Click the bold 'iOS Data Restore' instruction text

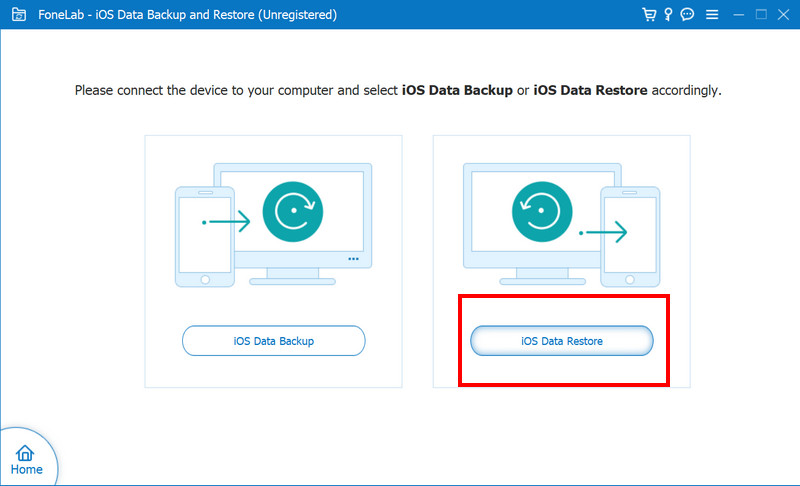point(590,90)
